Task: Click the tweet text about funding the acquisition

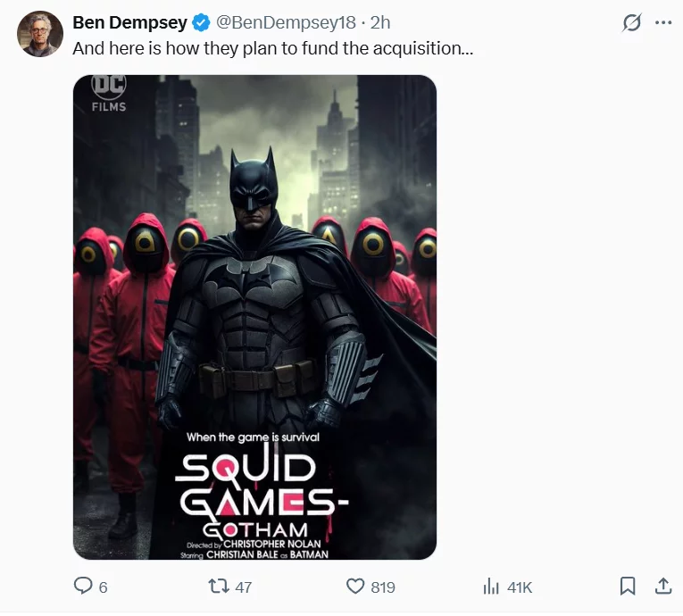Action: click(x=272, y=48)
